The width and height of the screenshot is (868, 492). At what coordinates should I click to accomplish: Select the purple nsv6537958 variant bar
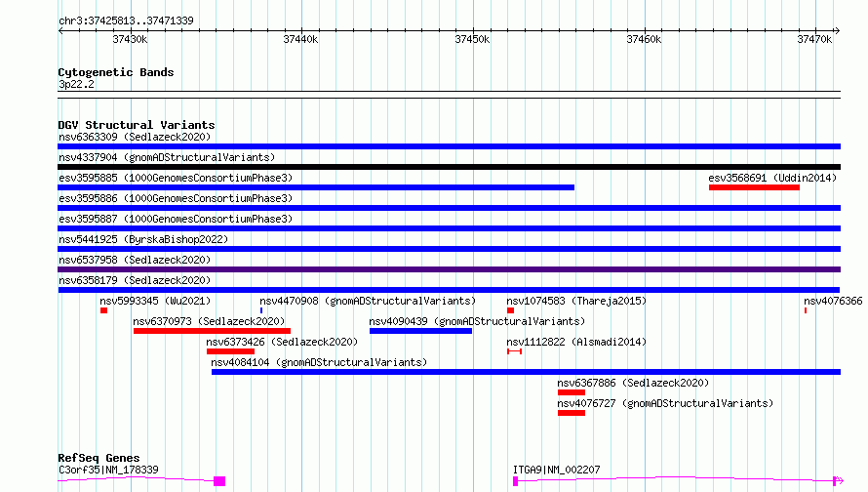coord(449,269)
